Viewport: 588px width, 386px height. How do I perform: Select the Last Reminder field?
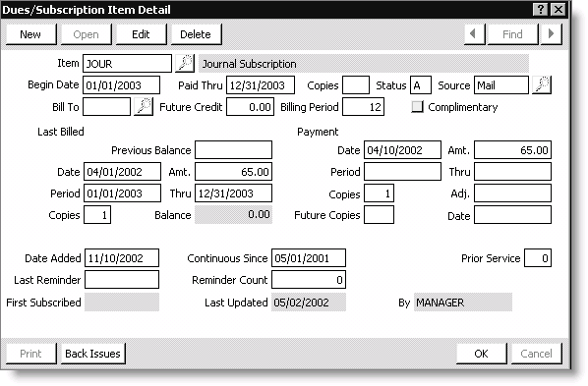coord(122,280)
